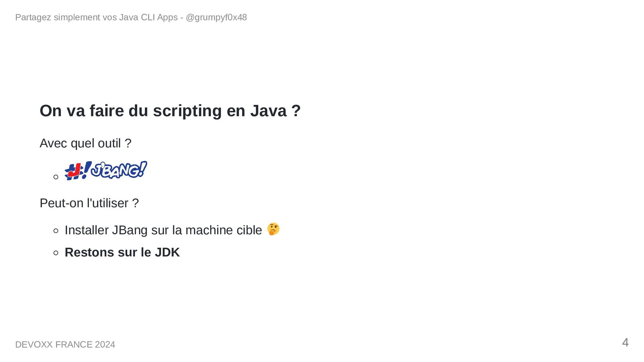The height and width of the screenshot is (362, 644).
Task: Click the bullet circle beside the JBang logo
Action: [x=56, y=177]
